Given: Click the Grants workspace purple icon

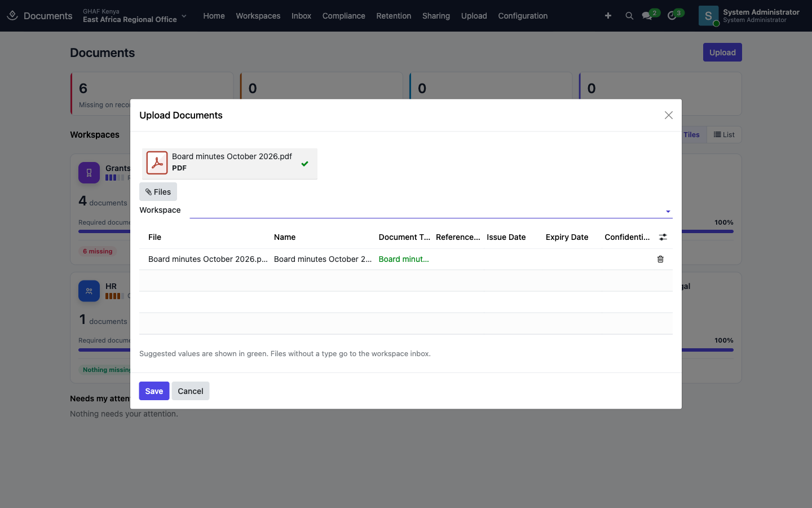Looking at the screenshot, I should [89, 173].
